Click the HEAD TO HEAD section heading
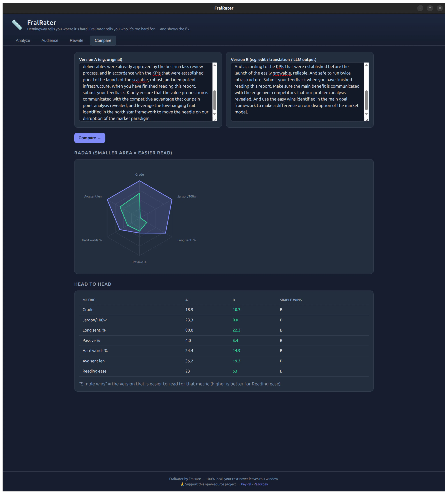 [93, 284]
